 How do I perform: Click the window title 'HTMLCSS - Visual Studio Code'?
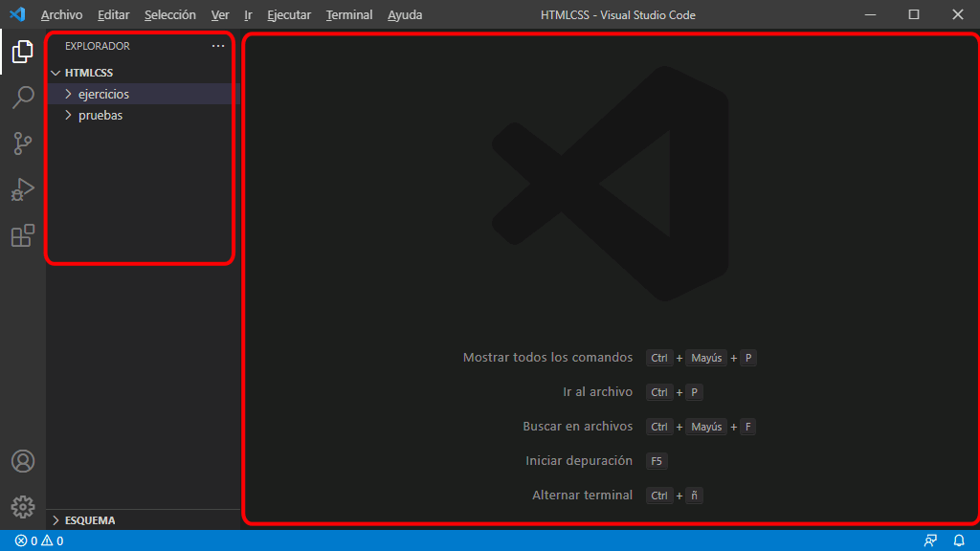click(x=617, y=15)
